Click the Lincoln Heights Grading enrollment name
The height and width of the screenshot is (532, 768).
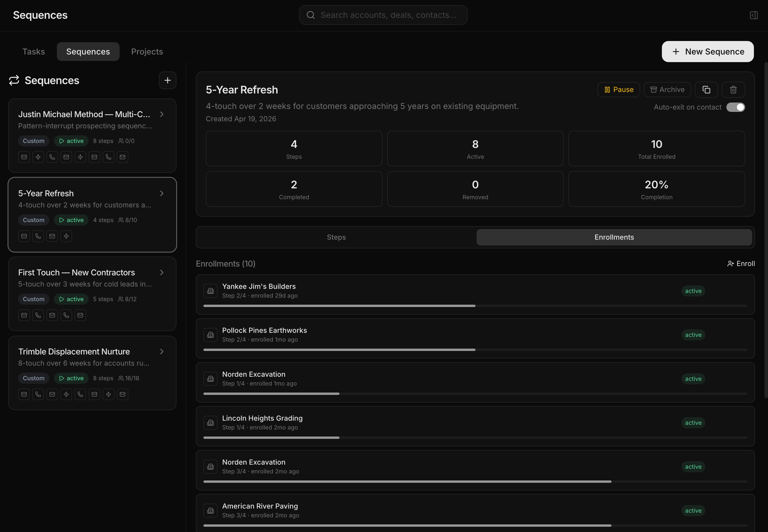262,418
